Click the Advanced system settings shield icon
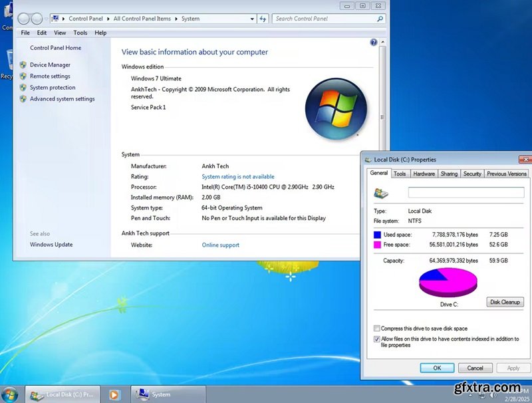Image resolution: width=532 pixels, height=403 pixels. [x=23, y=99]
